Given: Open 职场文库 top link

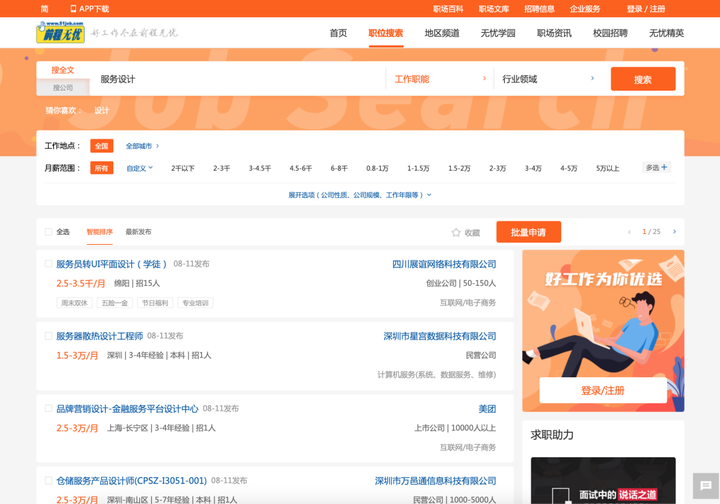Looking at the screenshot, I should [494, 9].
